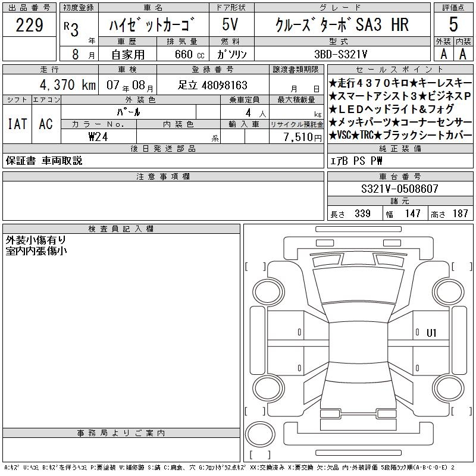Viewport: 476px width, 476px height.
Task: Click the 初度登録 header label
Action: [x=79, y=8]
